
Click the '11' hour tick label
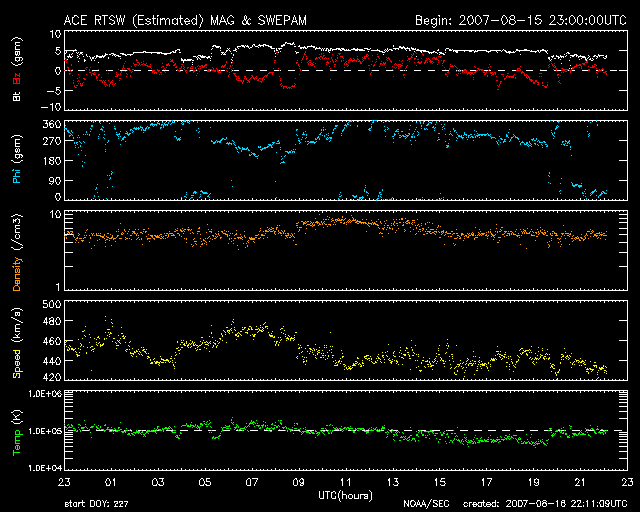[x=346, y=482]
